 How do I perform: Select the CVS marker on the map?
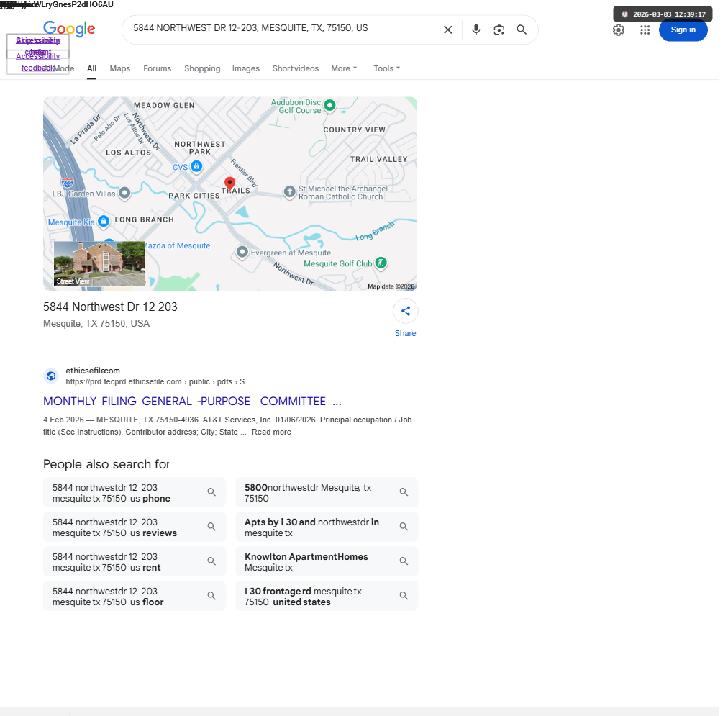click(x=196, y=166)
